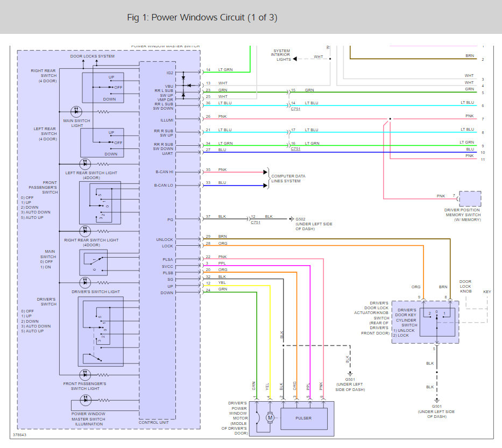
Task: Click the G501 ground below key cylinder switch
Action: [x=437, y=401]
